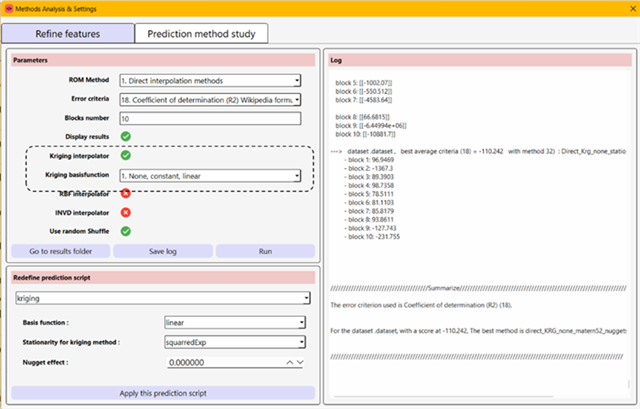
Task: Open the ROM Method dropdown
Action: click(x=210, y=80)
